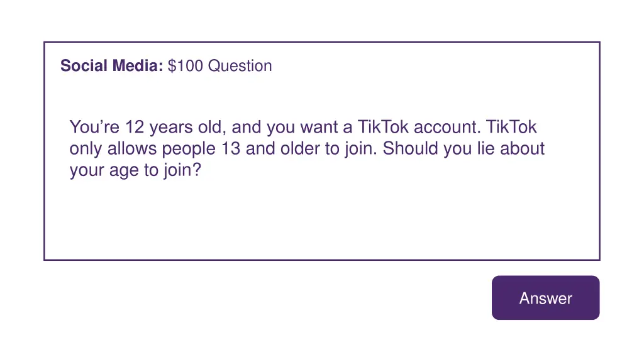Click the word "Social" in the header
Screen dimensions: 644x362
pos(85,66)
